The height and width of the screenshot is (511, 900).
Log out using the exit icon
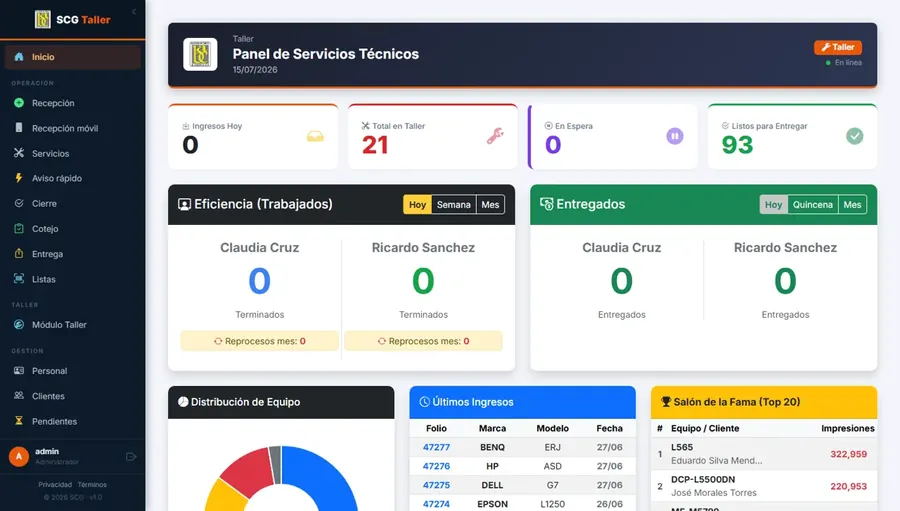[131, 456]
